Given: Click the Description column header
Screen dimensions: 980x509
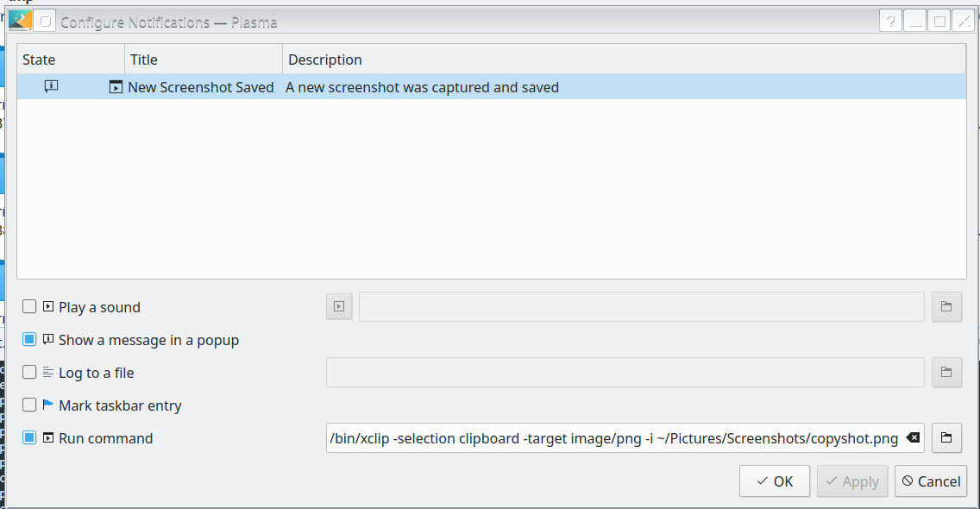Looking at the screenshot, I should (x=621, y=60).
